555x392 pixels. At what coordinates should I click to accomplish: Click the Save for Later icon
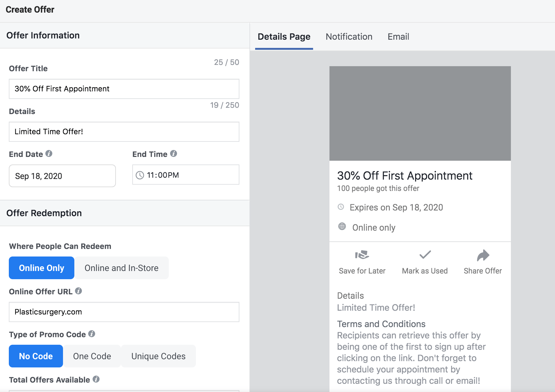(x=362, y=255)
